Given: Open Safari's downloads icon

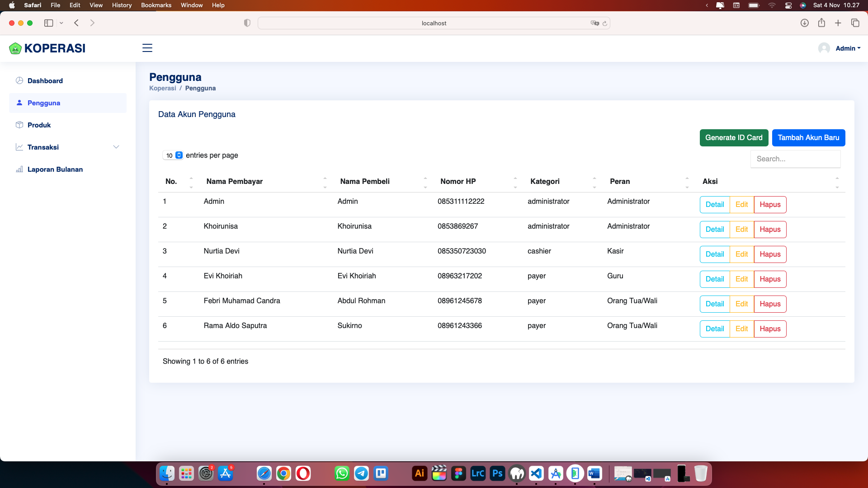Looking at the screenshot, I should [x=804, y=23].
